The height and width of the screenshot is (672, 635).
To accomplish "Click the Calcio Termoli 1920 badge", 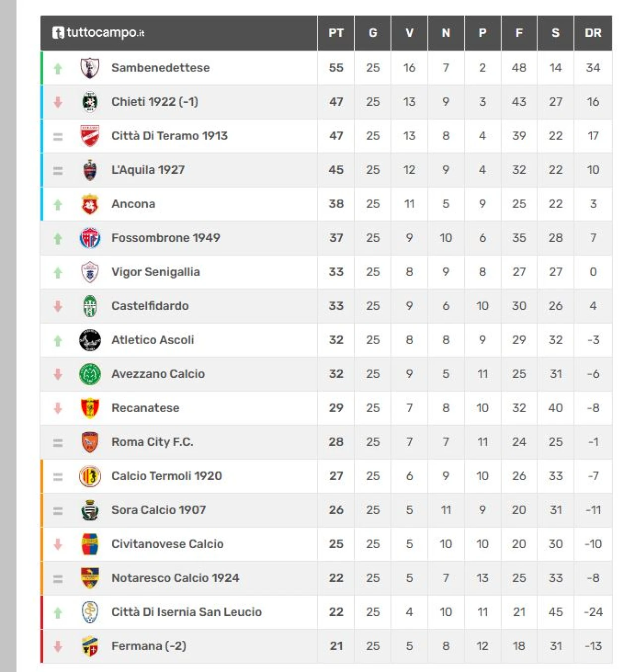I will 90,476.
